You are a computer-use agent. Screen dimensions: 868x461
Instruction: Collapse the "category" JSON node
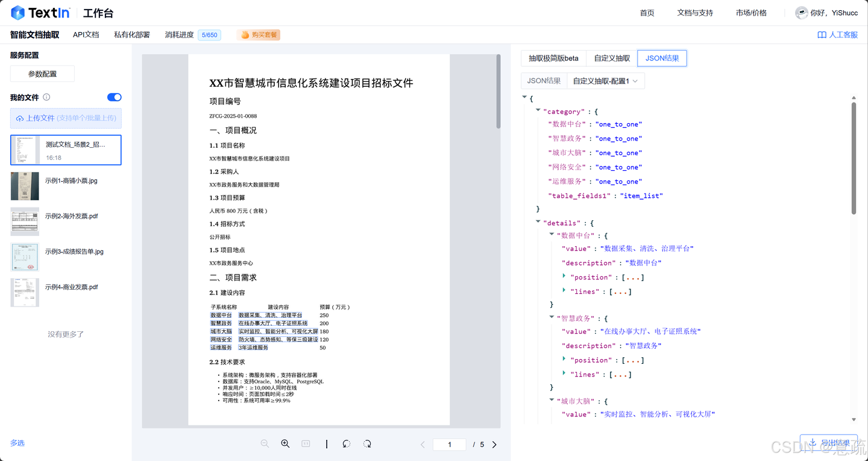point(538,110)
